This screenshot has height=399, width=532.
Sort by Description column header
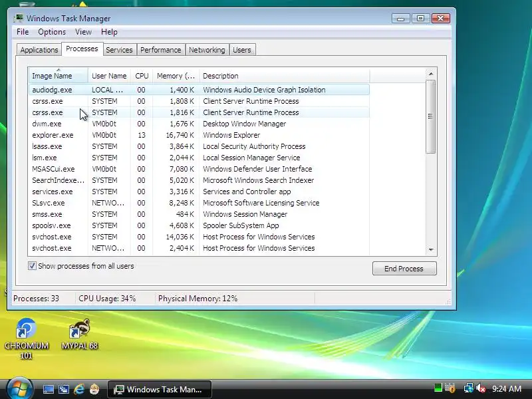(285, 76)
